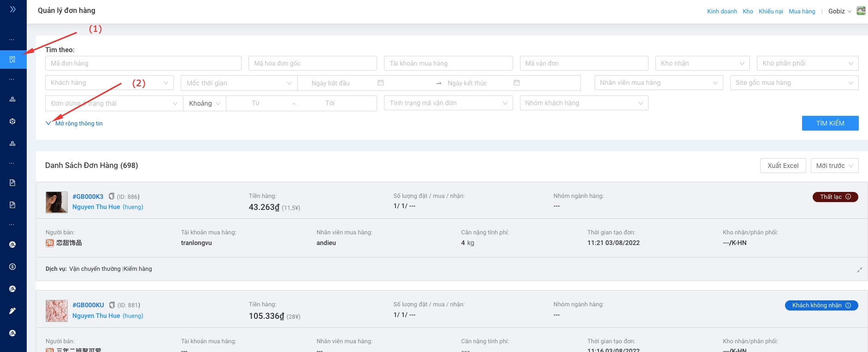Open order link #GB000K3
Viewport: 868px width, 352px height.
click(x=88, y=197)
